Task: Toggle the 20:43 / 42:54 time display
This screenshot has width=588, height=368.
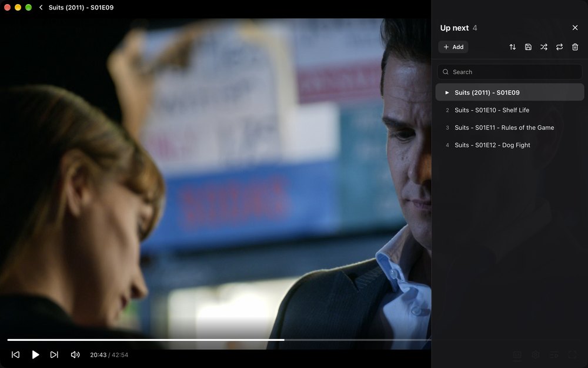Action: click(109, 355)
